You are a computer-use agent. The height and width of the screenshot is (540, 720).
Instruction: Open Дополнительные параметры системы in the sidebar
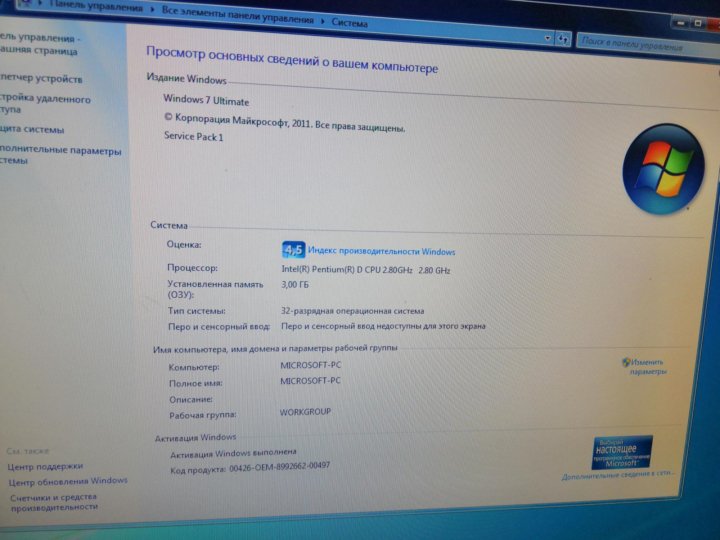(x=61, y=155)
